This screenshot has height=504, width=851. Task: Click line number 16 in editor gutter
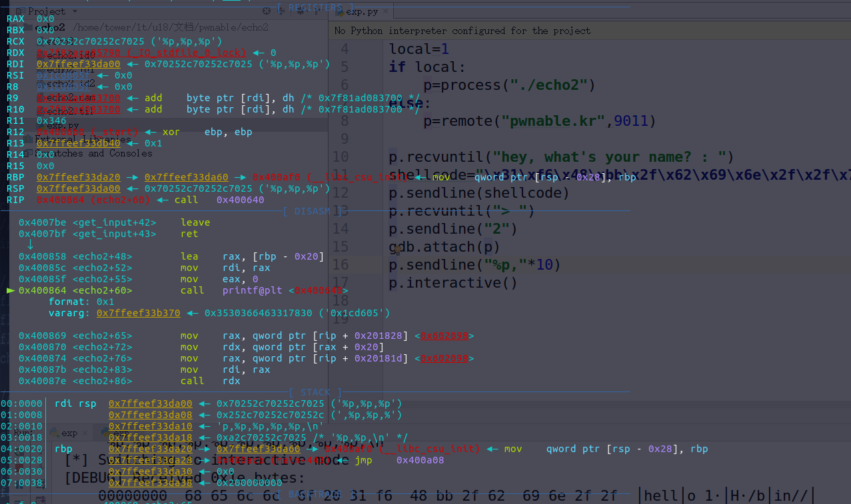pos(340,265)
